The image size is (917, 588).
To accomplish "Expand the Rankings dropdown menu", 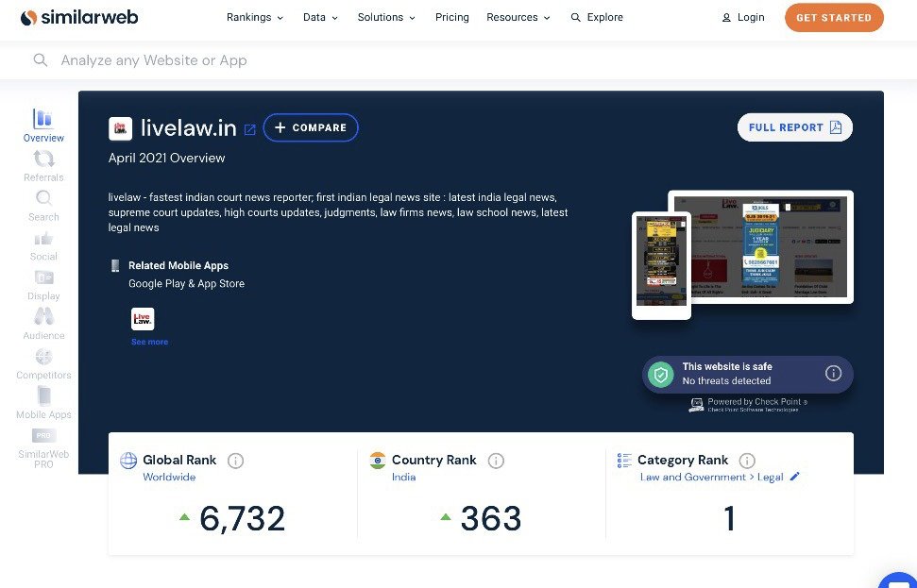I will pos(255,17).
